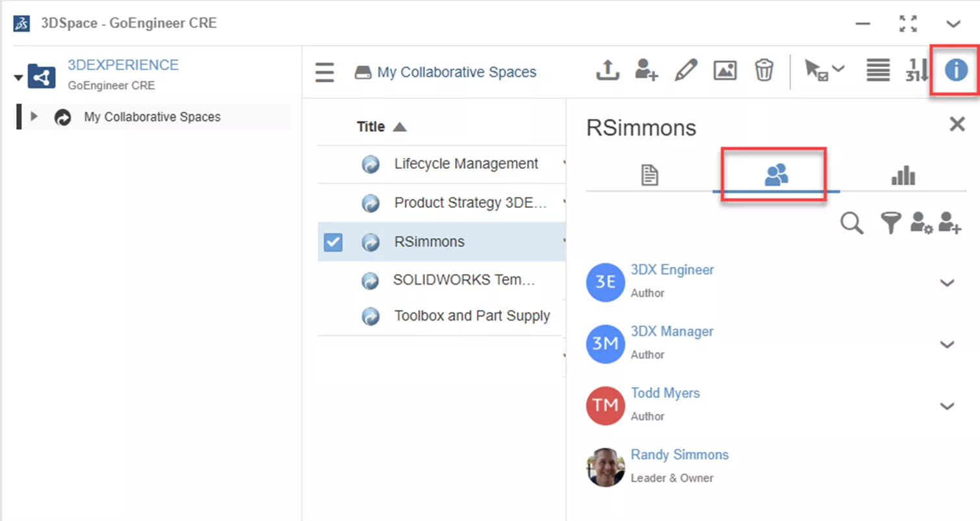
Task: Click the RSimmons row title
Action: pos(429,242)
